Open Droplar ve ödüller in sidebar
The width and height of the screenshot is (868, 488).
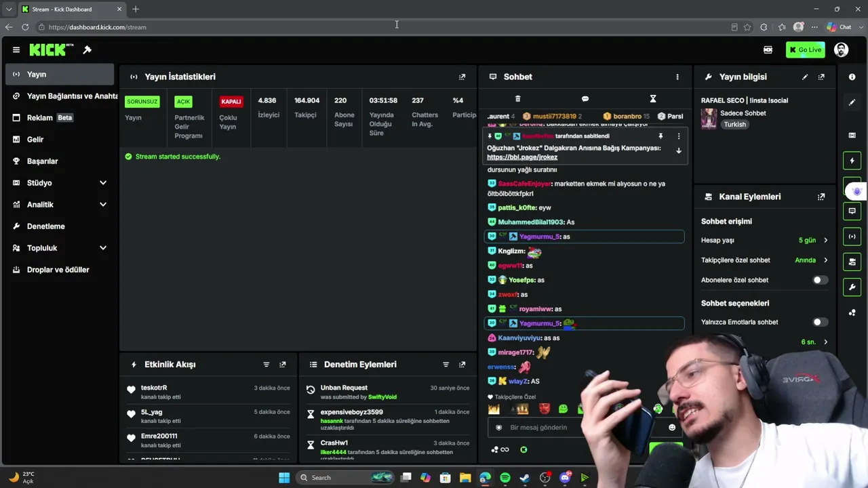[x=60, y=270]
